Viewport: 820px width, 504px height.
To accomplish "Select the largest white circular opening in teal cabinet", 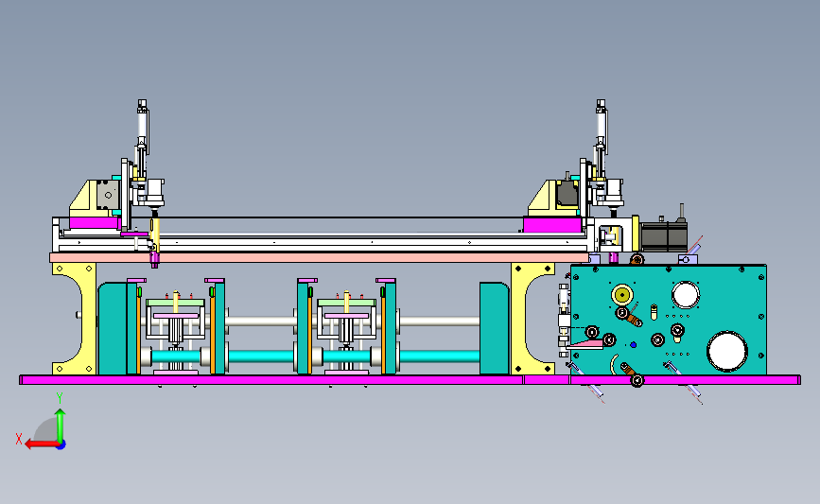I will 727,352.
